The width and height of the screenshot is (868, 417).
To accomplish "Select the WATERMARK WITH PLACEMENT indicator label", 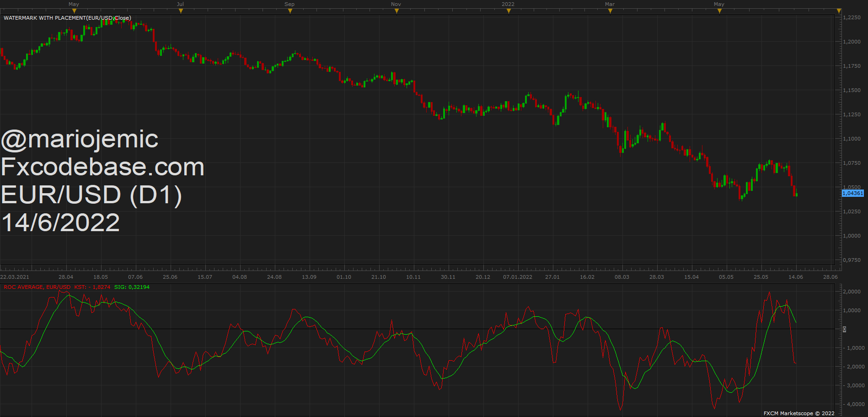I will [67, 18].
